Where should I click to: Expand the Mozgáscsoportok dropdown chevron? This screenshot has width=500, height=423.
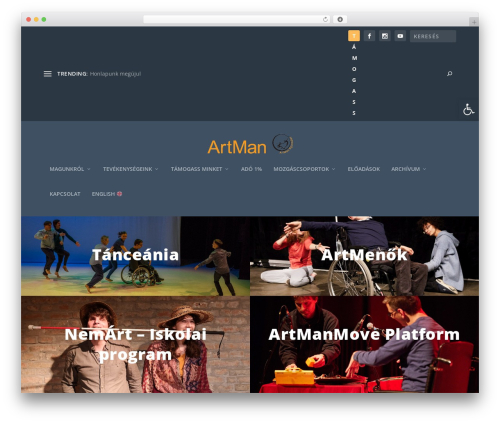click(333, 169)
